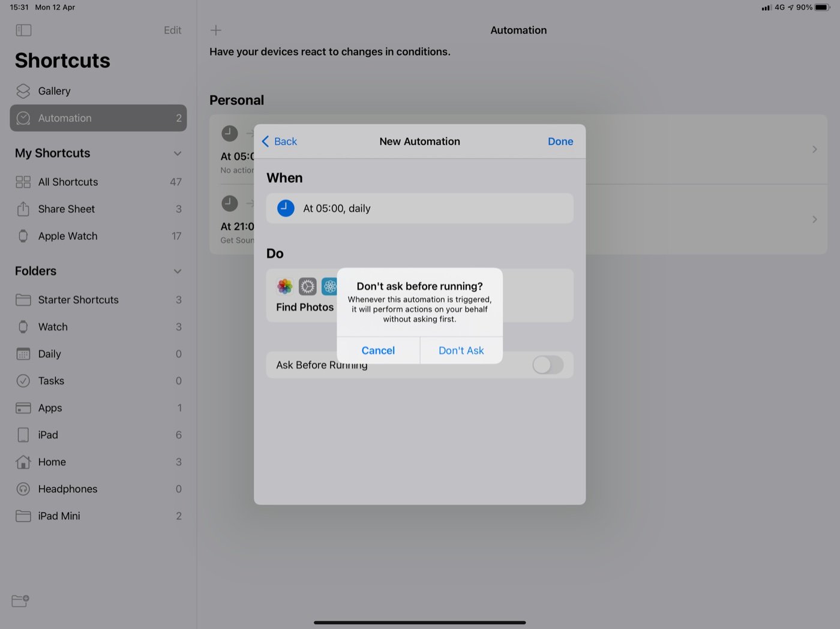Tap the new folder icon at bottom left
Viewport: 840px width, 629px height.
(x=20, y=601)
